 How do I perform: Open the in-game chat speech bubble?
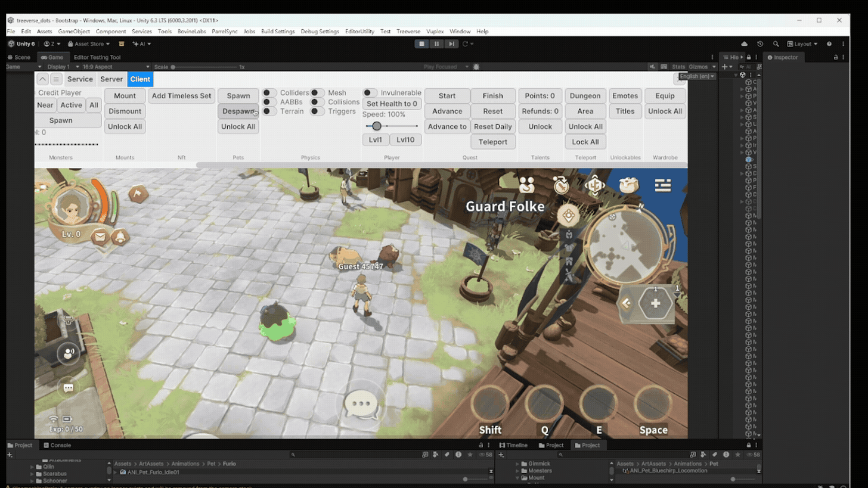[361, 403]
